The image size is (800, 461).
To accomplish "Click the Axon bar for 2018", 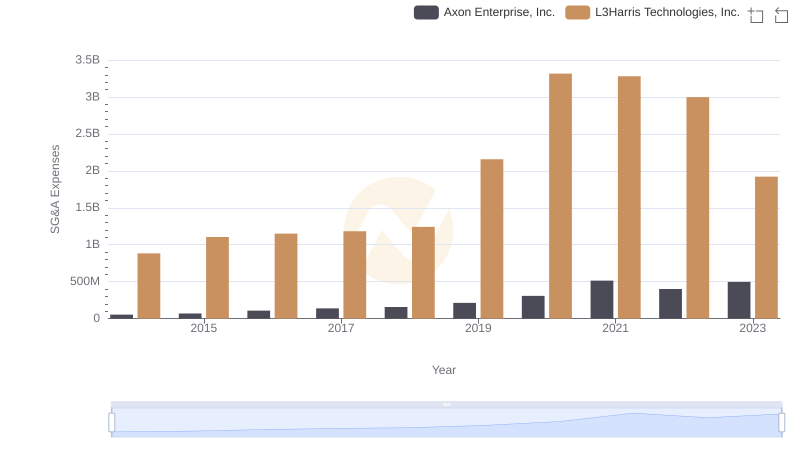I will (396, 313).
